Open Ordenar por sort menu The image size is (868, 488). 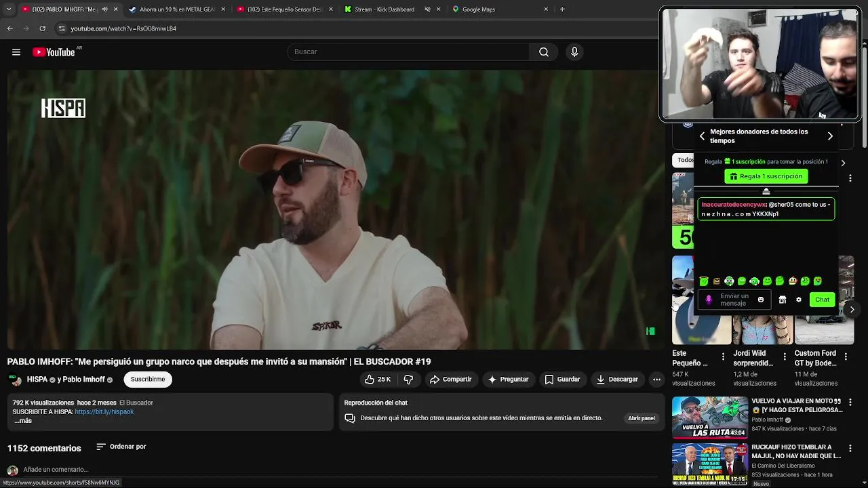click(121, 447)
